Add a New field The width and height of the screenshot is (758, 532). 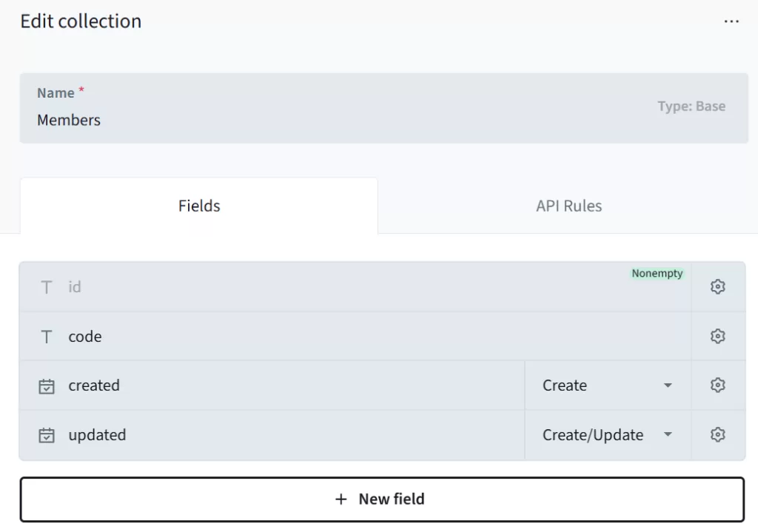(381, 499)
